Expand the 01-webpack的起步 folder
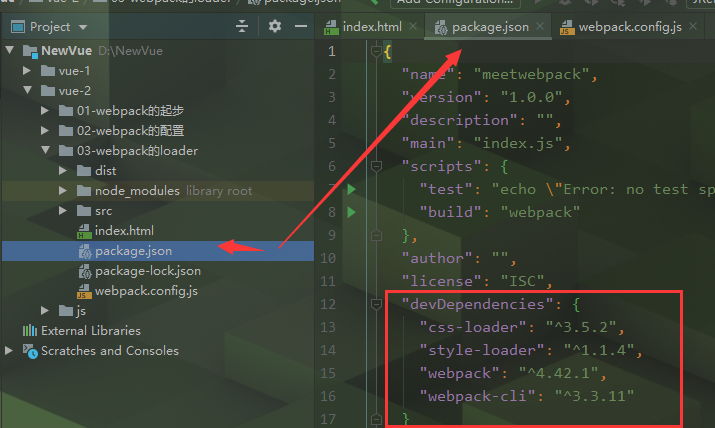This screenshot has width=715, height=428. click(45, 110)
